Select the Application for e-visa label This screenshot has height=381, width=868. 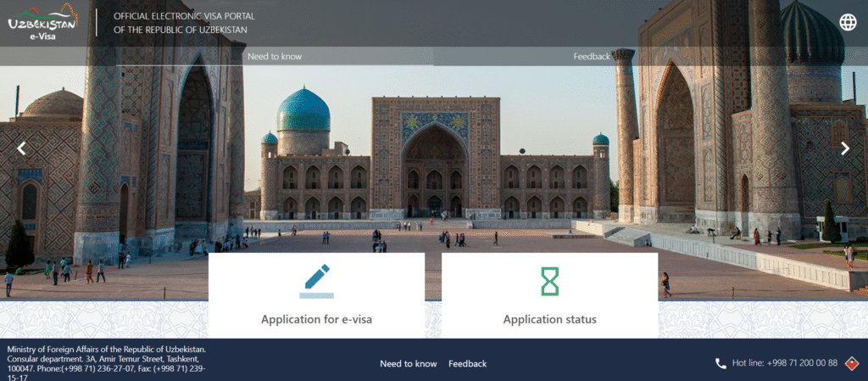316,320
